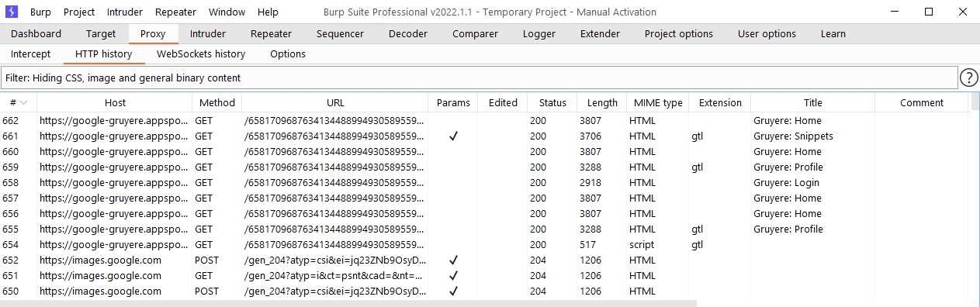This screenshot has width=980, height=307.
Task: Open the Repeater menu in menu bar
Action: point(175,12)
